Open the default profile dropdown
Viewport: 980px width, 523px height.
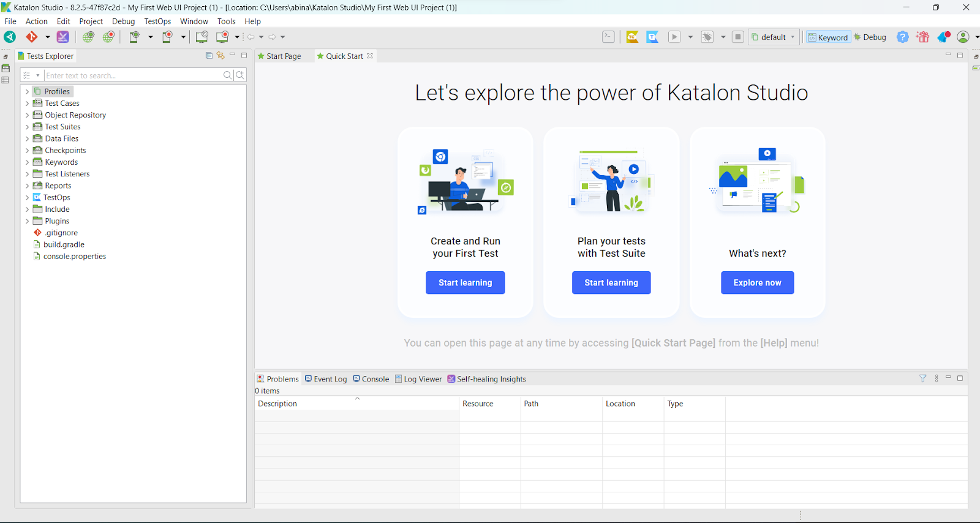click(x=774, y=37)
